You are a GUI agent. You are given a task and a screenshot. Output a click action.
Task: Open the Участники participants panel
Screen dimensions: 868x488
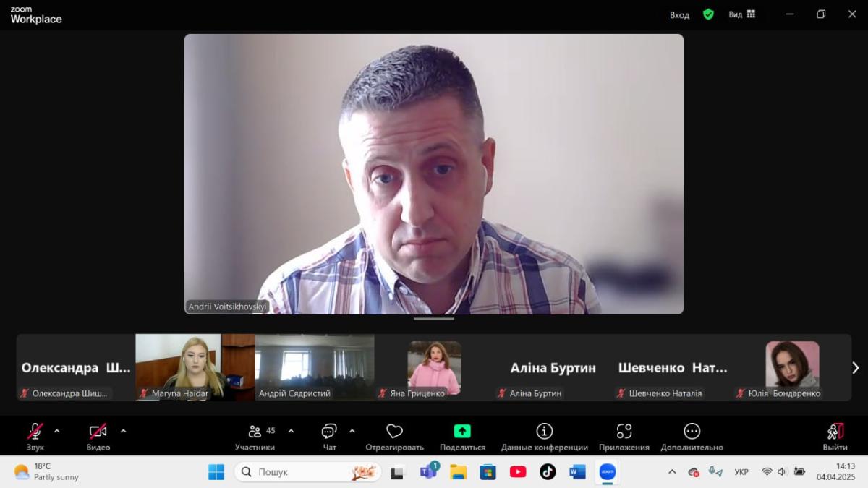click(x=255, y=432)
